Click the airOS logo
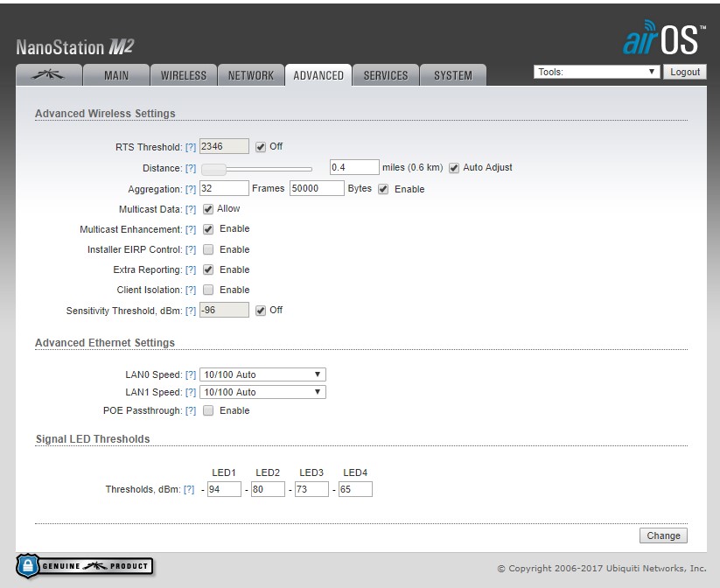Image resolution: width=720 pixels, height=588 pixels. pyautogui.click(x=664, y=38)
